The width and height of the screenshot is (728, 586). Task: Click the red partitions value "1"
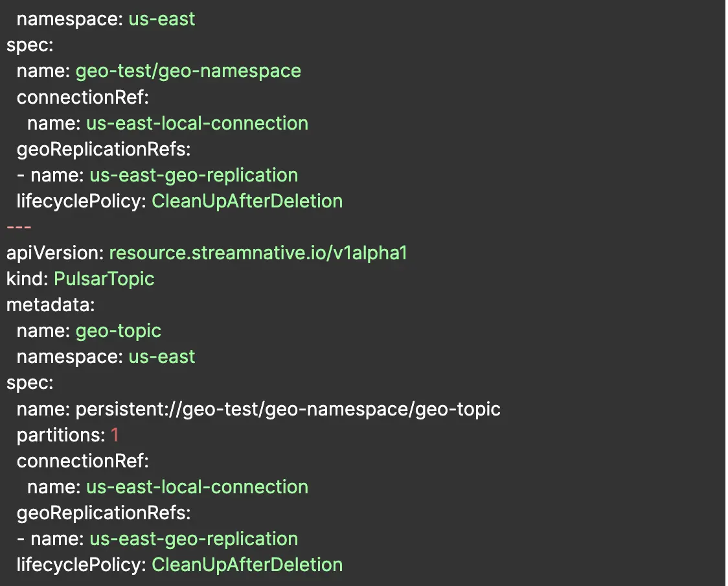115,434
